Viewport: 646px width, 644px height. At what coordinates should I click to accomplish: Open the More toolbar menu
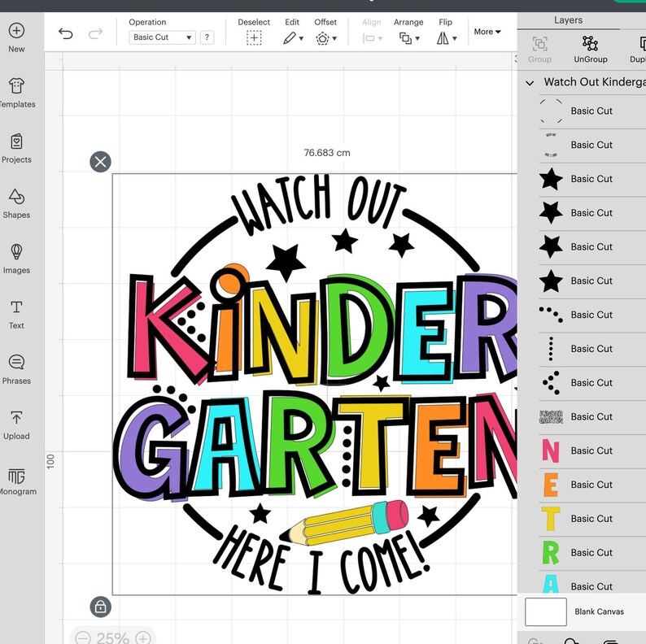pos(487,32)
